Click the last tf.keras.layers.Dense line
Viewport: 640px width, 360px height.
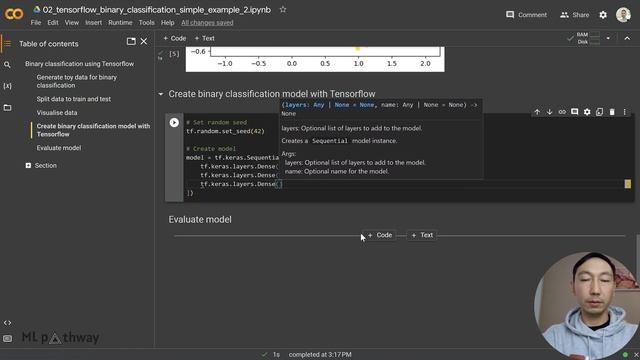241,184
